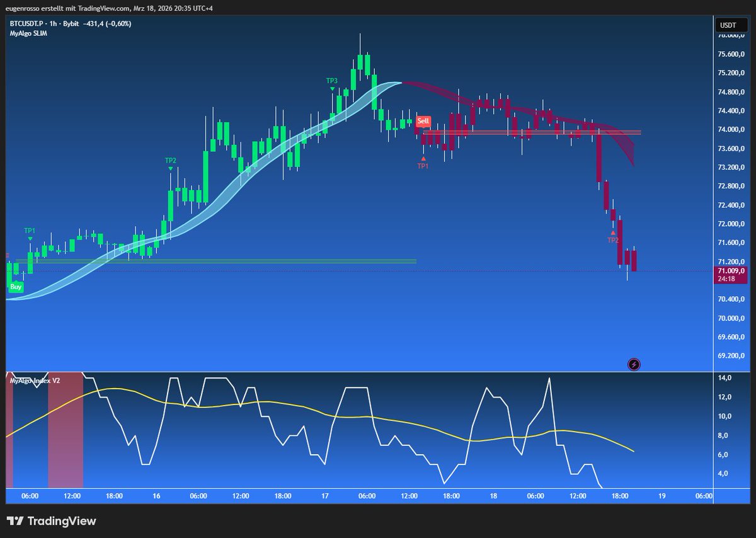This screenshot has width=756, height=538.
Task: Click the MyAlgo SLIM indicator label
Action: pyautogui.click(x=28, y=33)
